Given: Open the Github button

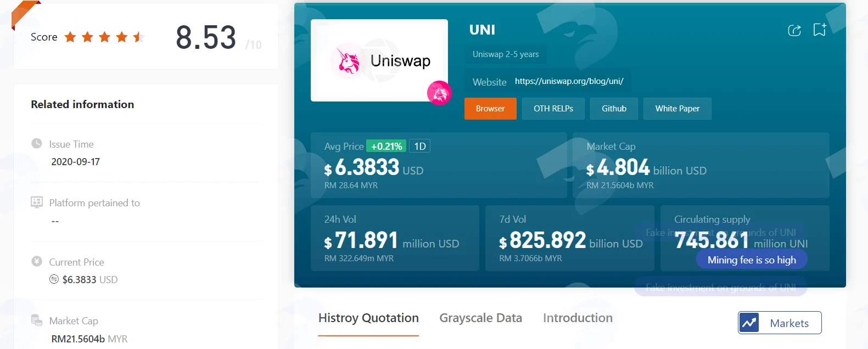Looking at the screenshot, I should pyautogui.click(x=614, y=109).
